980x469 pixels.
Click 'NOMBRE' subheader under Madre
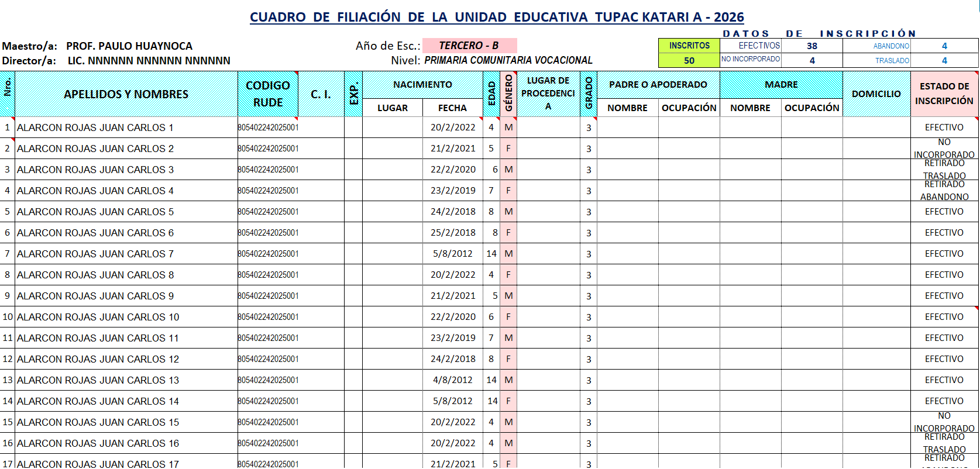click(751, 108)
